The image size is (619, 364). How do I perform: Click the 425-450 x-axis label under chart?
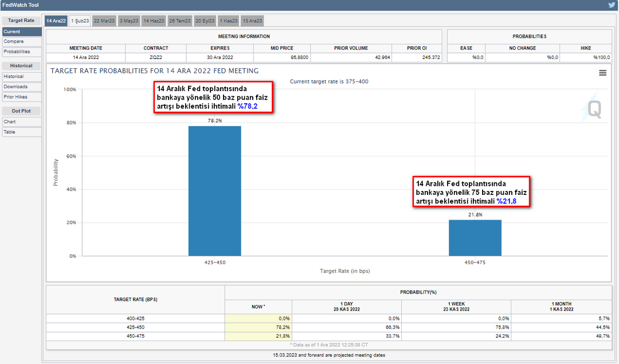coord(215,263)
